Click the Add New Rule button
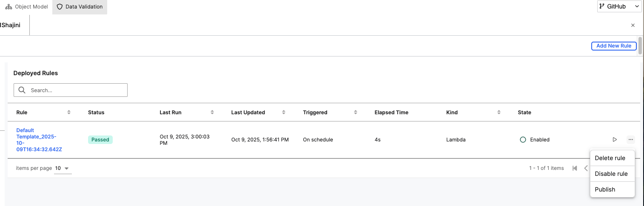Image resolution: width=644 pixels, height=206 pixels. [613, 46]
